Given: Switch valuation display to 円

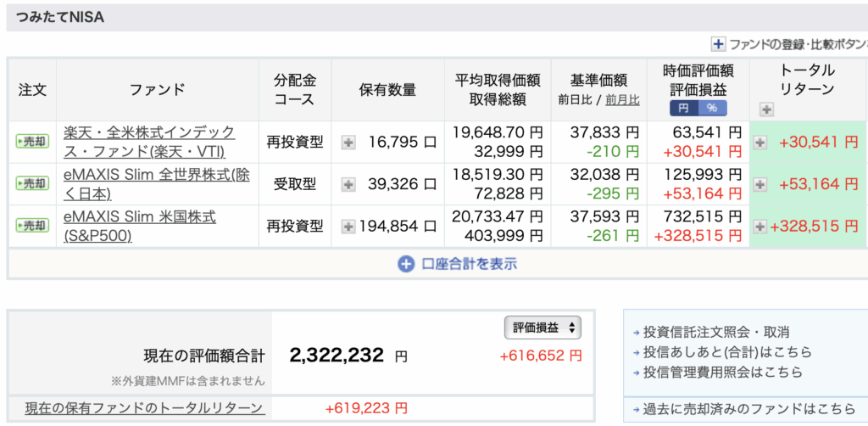Looking at the screenshot, I should pos(683,109).
